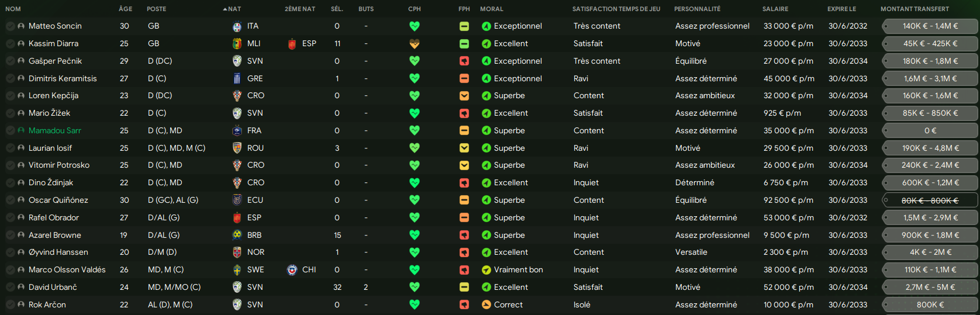Sort players by the SALAIRE column header

pos(775,9)
